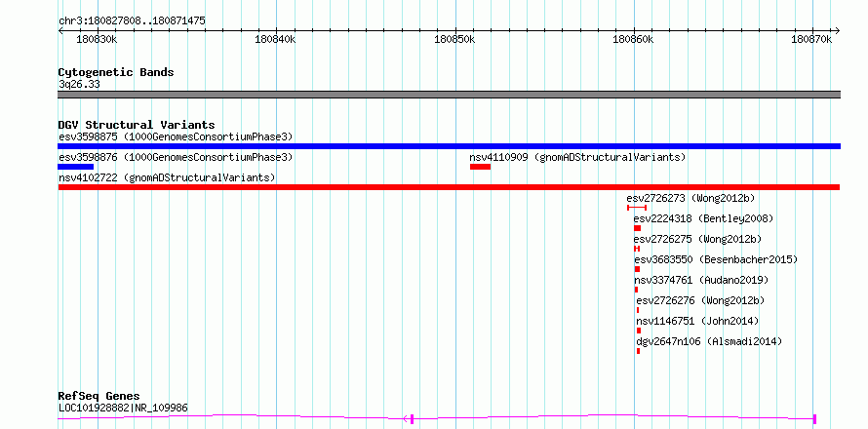This screenshot has height=429, width=868.
Task: Click the LOC101928882 exon near 180870k
Action: click(x=815, y=419)
